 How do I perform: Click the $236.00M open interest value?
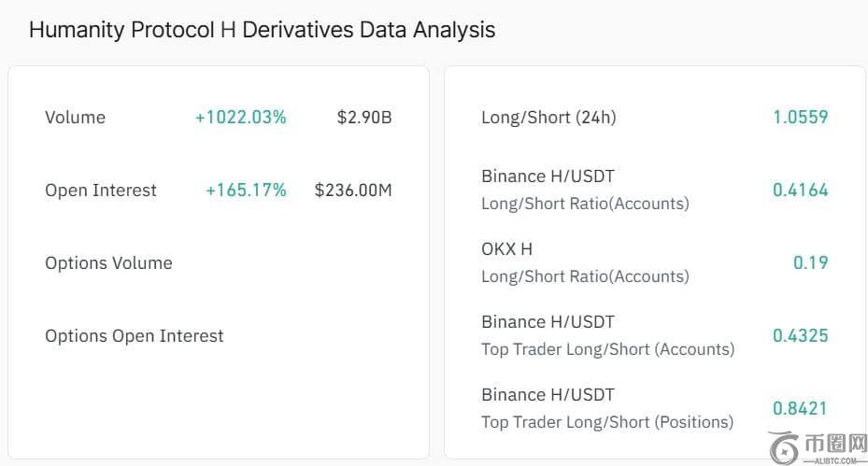[x=353, y=191]
